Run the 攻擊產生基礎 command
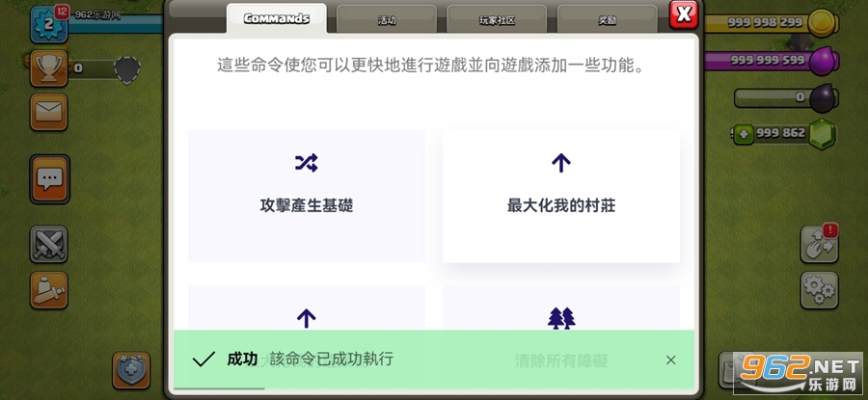 (x=307, y=196)
